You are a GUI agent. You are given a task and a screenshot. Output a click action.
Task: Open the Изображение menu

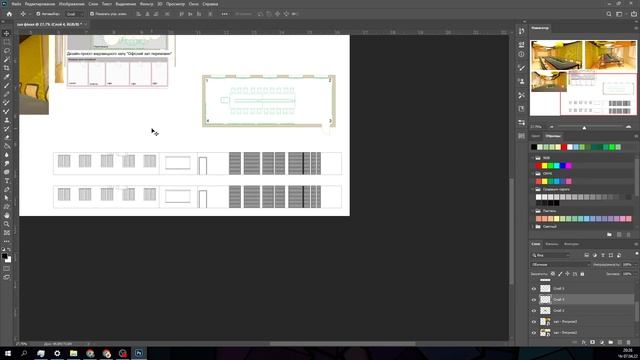pos(71,4)
